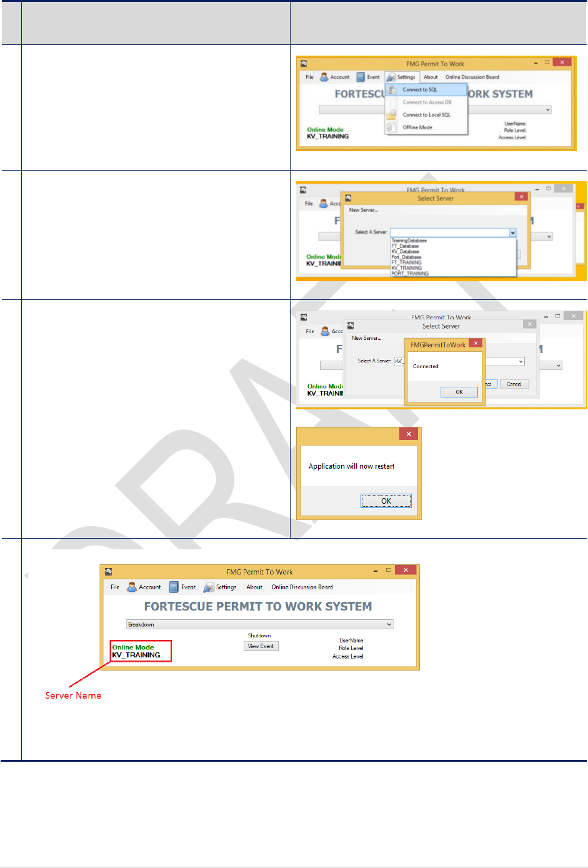Choose Connect to Access DB entry
The width and height of the screenshot is (588, 868).
(x=427, y=102)
